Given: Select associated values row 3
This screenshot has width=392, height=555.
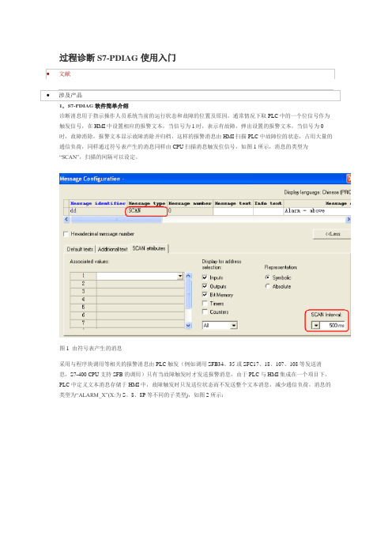Looking at the screenshot, I should pos(127,291).
